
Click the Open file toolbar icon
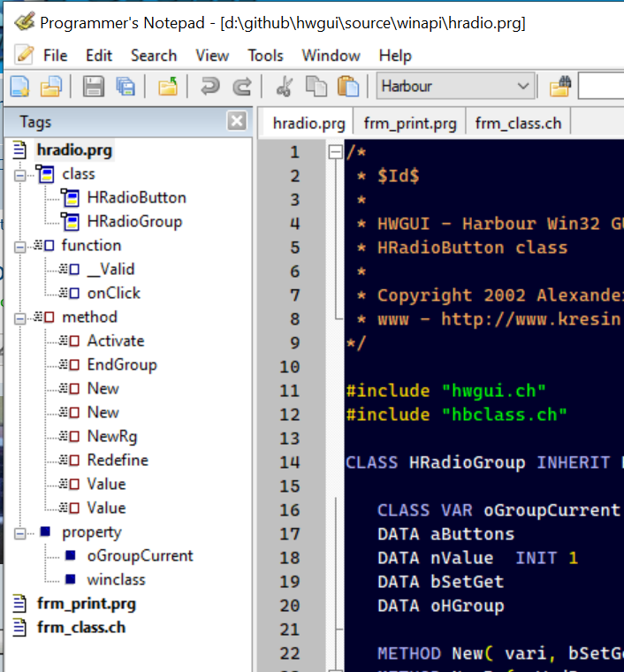[51, 87]
